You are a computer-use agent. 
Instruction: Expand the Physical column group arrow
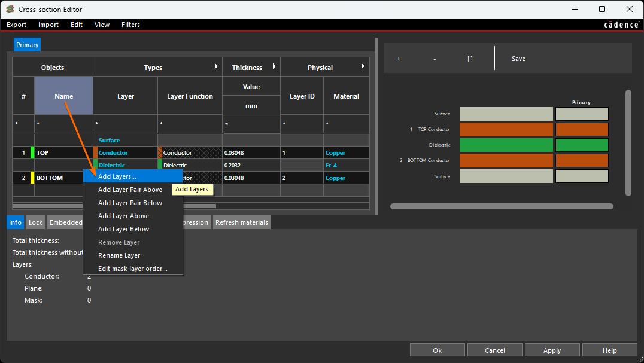pos(363,67)
